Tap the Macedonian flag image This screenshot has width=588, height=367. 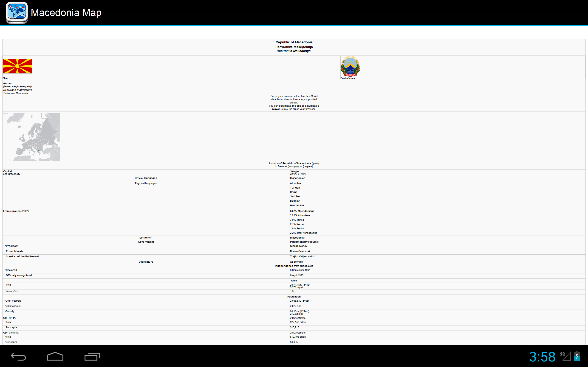[x=17, y=66]
